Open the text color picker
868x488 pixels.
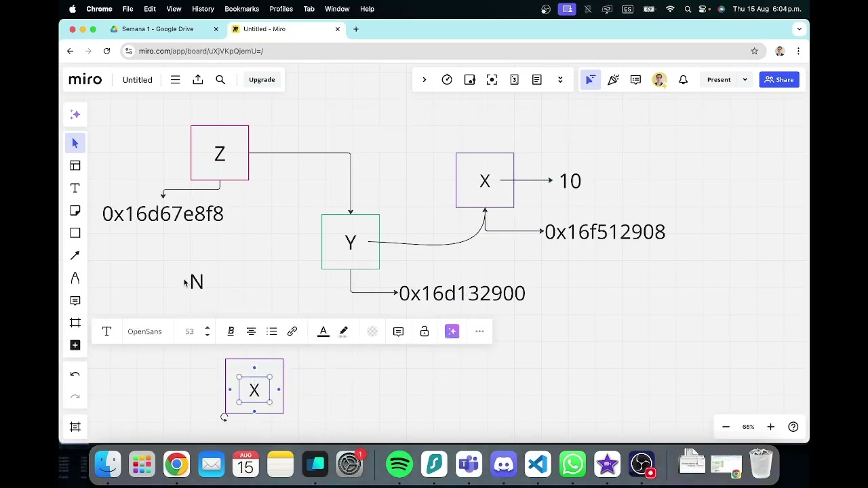(x=323, y=331)
